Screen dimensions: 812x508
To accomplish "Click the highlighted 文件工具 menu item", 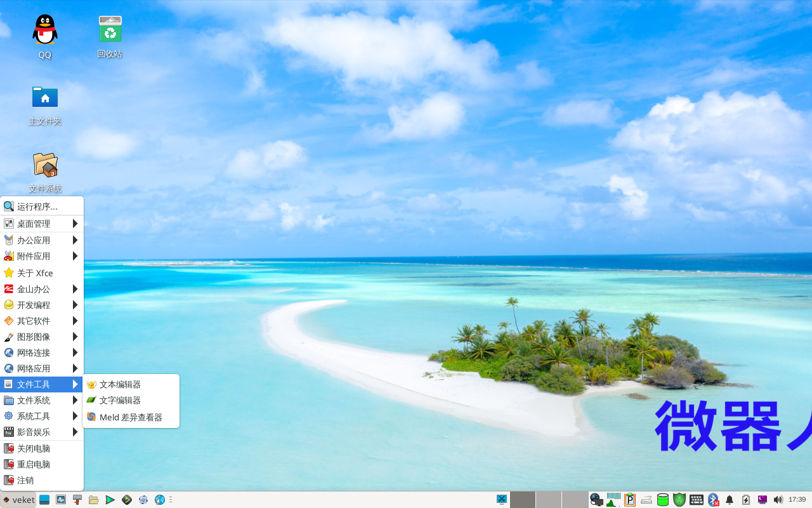I will point(42,384).
